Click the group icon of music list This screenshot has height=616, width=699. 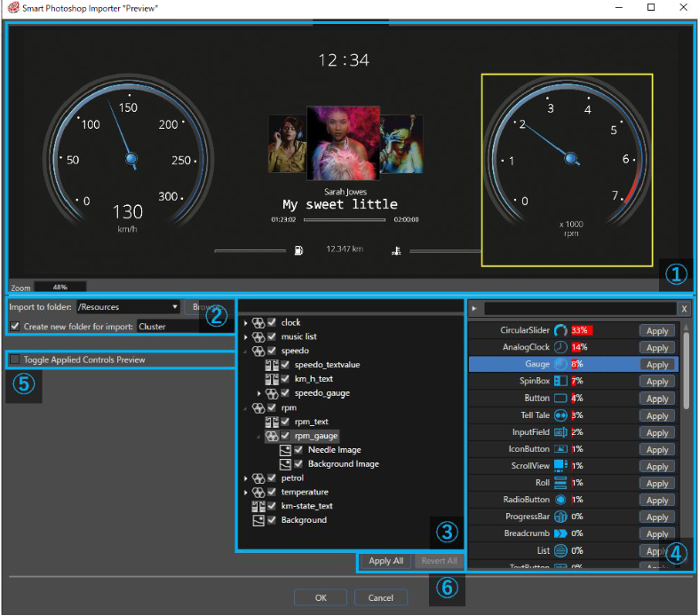point(258,336)
